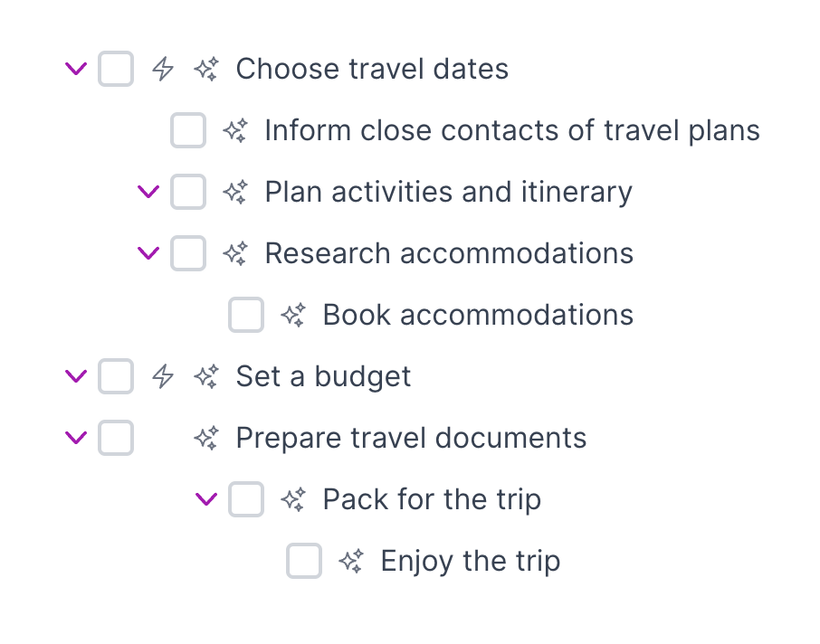
Task: Check the Inform close contacts checkbox
Action: tap(188, 130)
